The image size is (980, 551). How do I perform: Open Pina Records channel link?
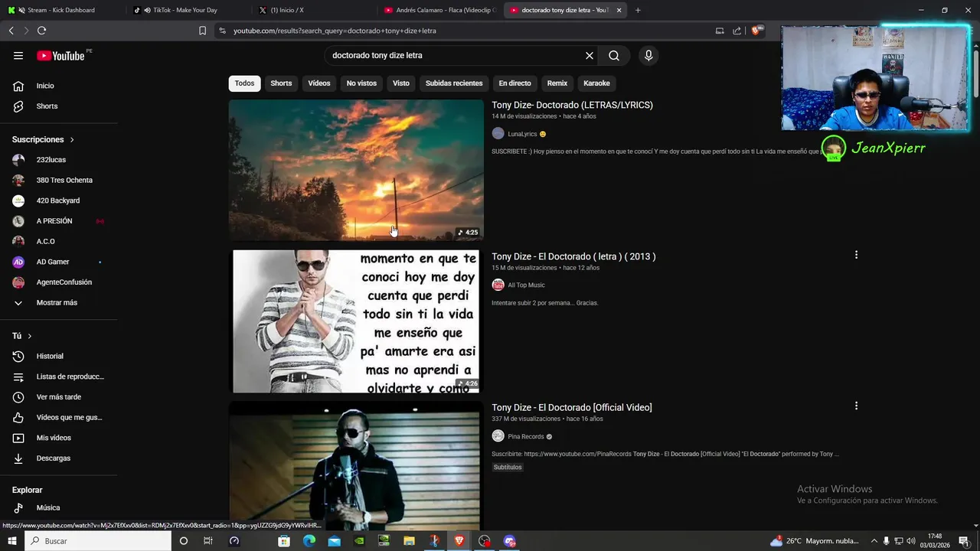[x=526, y=436]
